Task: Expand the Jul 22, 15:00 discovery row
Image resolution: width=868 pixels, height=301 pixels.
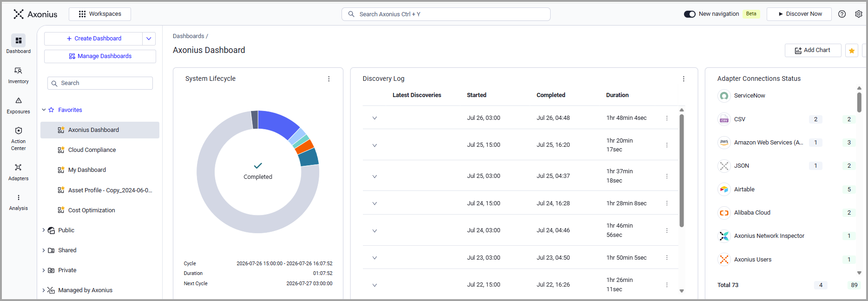Action: (x=375, y=285)
